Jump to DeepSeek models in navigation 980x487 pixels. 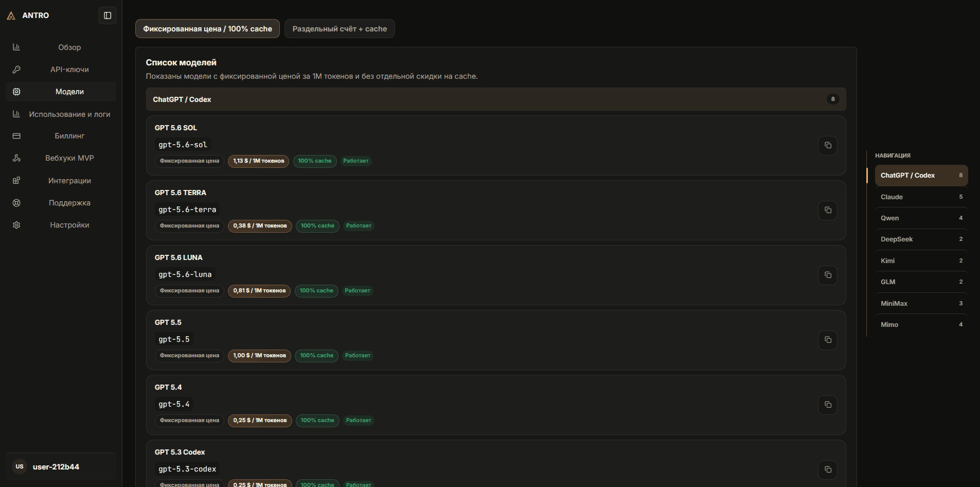coord(921,239)
